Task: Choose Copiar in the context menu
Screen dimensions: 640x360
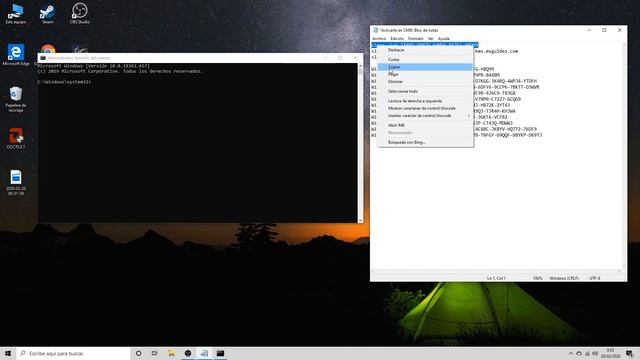Action: click(425, 67)
